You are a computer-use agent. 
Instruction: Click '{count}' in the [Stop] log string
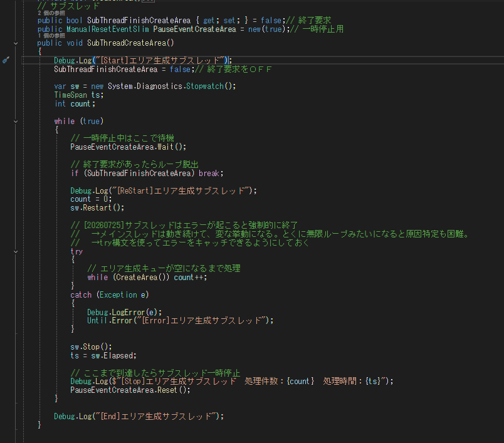tap(300, 382)
